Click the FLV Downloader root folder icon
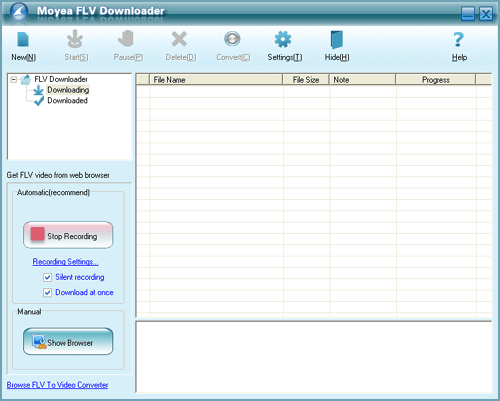The image size is (500, 401). 26,80
